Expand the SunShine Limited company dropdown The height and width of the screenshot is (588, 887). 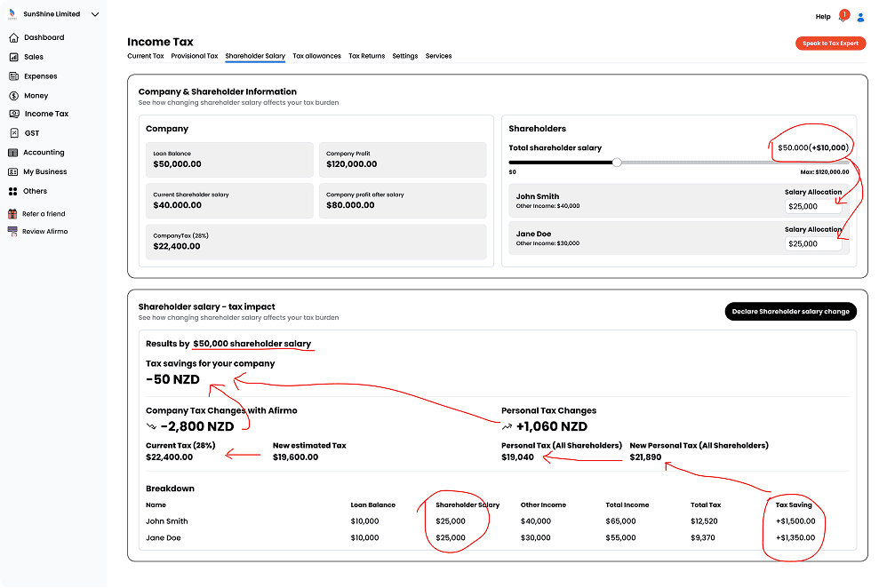[x=95, y=15]
